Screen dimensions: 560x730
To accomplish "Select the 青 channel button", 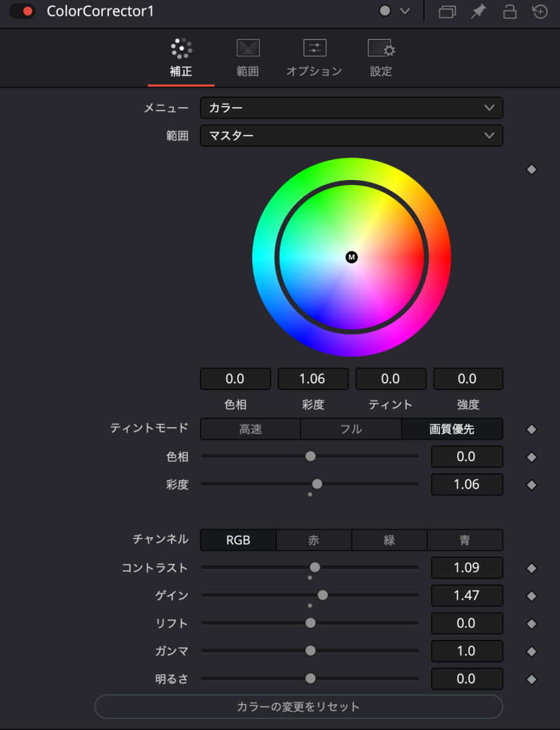I will click(x=465, y=540).
